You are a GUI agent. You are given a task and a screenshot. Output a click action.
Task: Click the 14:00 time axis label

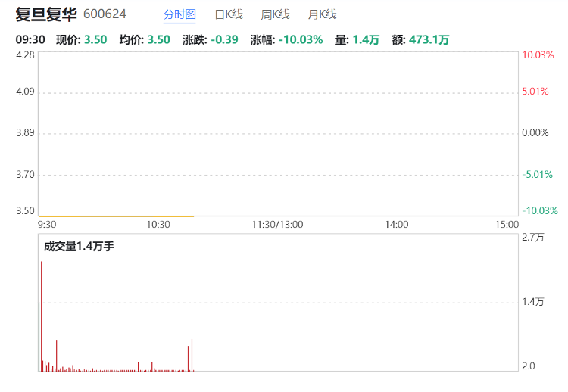(396, 225)
